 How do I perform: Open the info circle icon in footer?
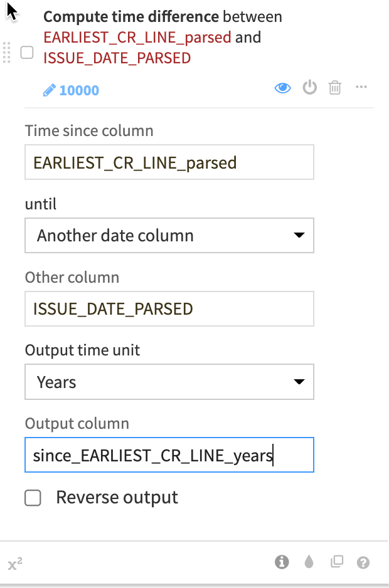(282, 562)
